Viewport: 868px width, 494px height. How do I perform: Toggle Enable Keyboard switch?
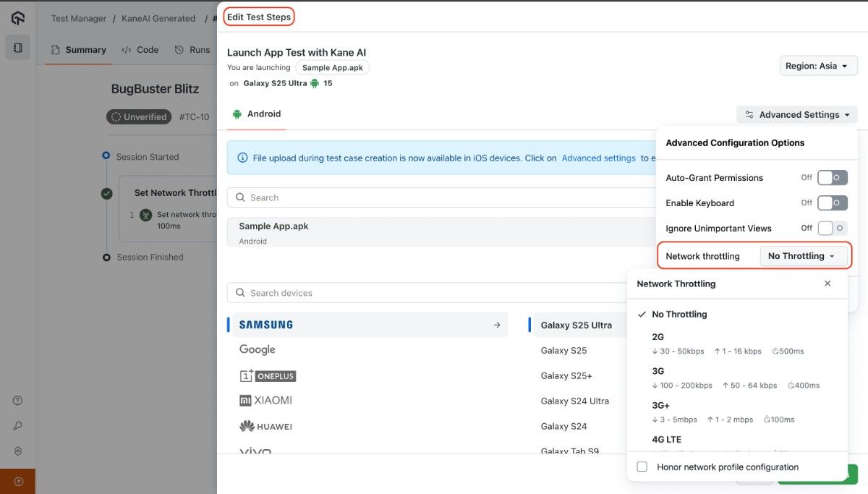(832, 203)
